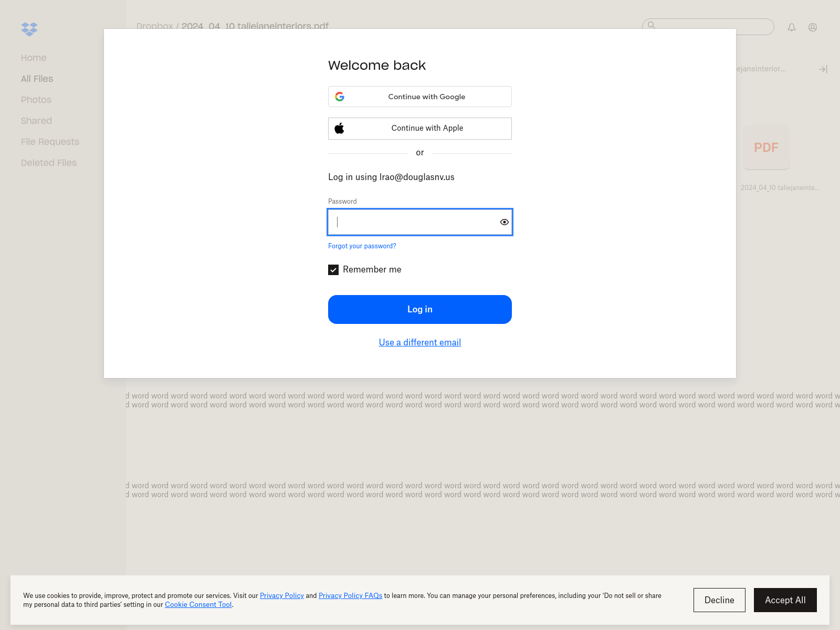Click the search magnifier icon
Viewport: 840px width, 630px height.
(x=652, y=25)
